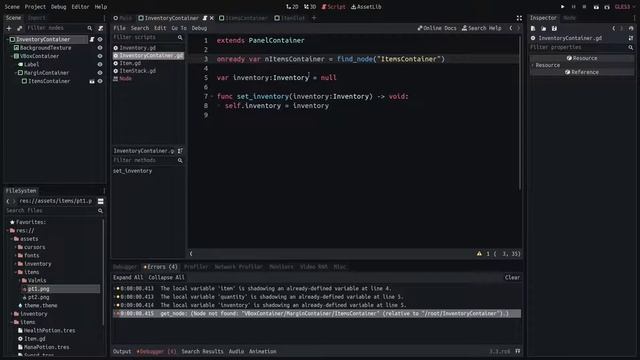Switch to Script workspace
This screenshot has width=640, height=360.
(x=333, y=7)
